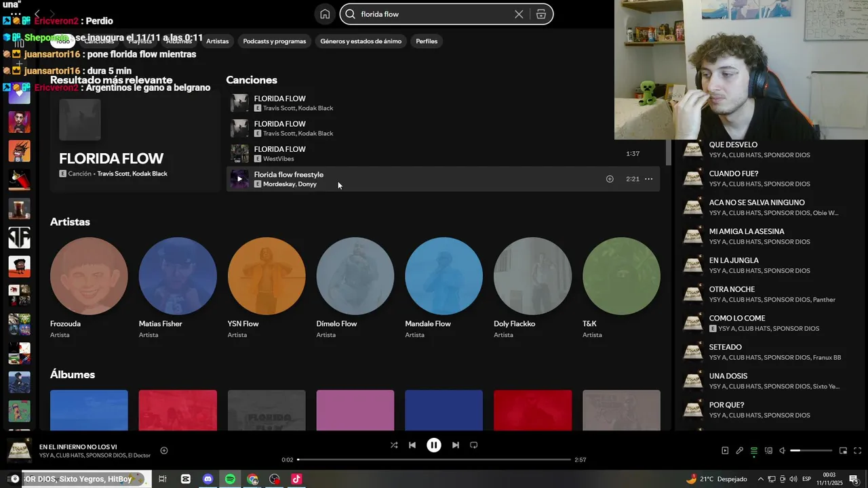Viewport: 868px width, 488px height.
Task: Open Discord in the Windows taskbar
Action: [x=208, y=479]
